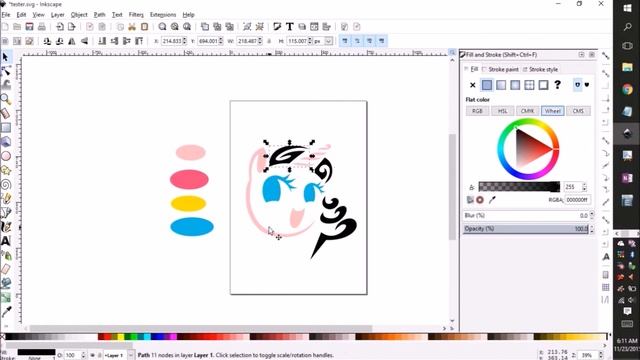
Task: Select the Node edit tool
Action: click(x=6, y=71)
